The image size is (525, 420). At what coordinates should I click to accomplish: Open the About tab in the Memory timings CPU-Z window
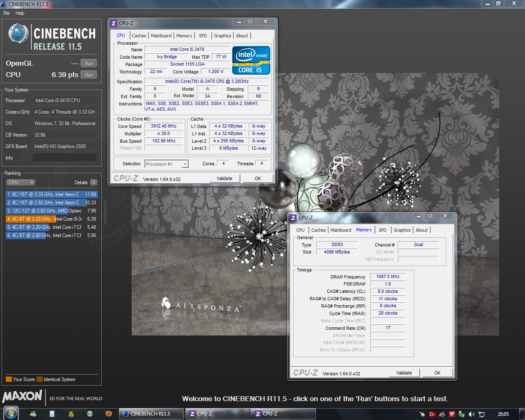[422, 230]
